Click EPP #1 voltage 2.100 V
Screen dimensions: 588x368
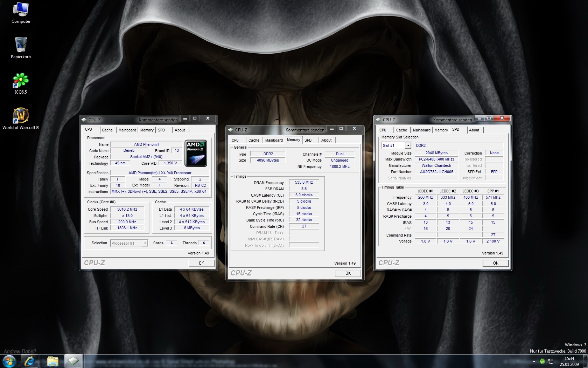(493, 241)
